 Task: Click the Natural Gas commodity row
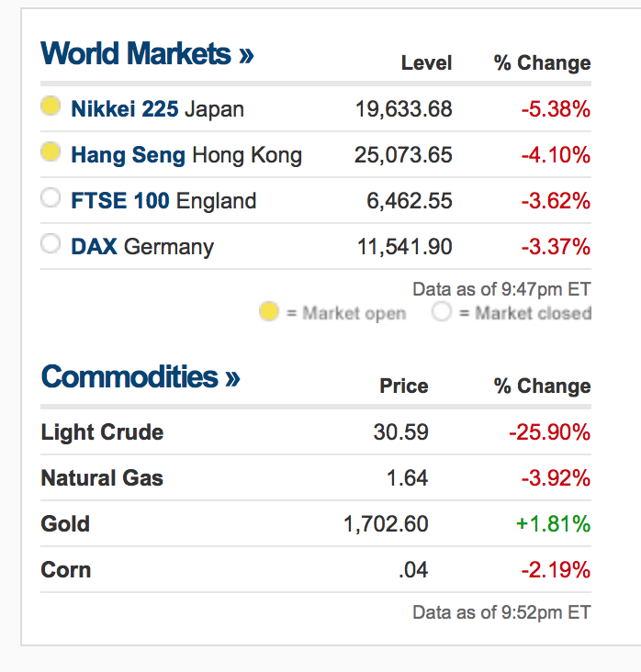[102, 478]
